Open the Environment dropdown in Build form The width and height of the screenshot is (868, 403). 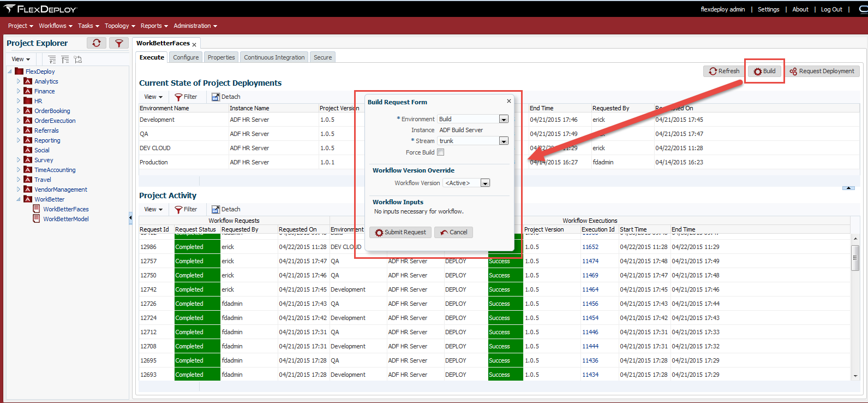click(504, 119)
